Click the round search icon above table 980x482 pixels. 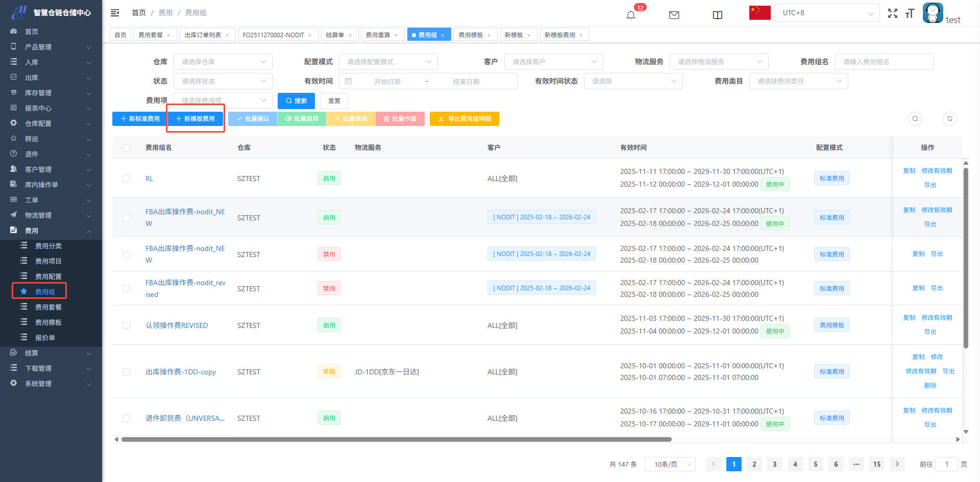tap(915, 119)
